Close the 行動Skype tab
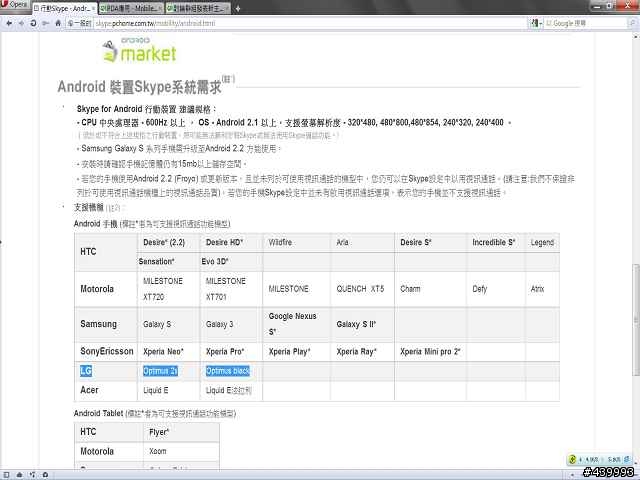 93,8
